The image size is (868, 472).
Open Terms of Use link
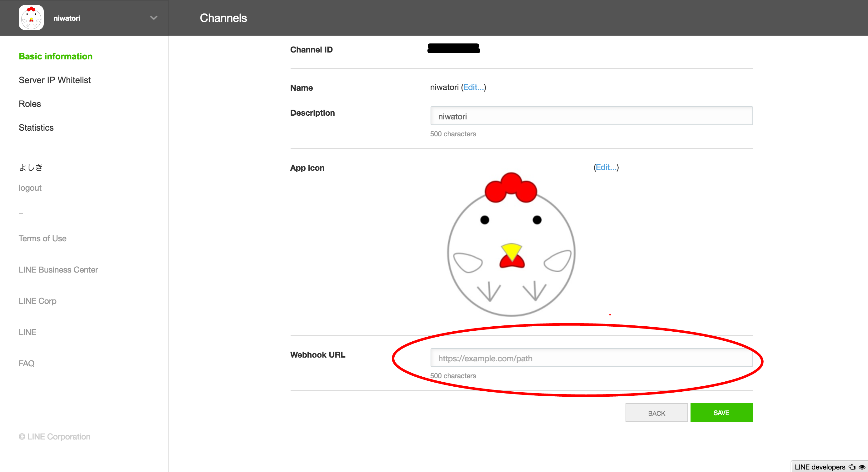(42, 239)
